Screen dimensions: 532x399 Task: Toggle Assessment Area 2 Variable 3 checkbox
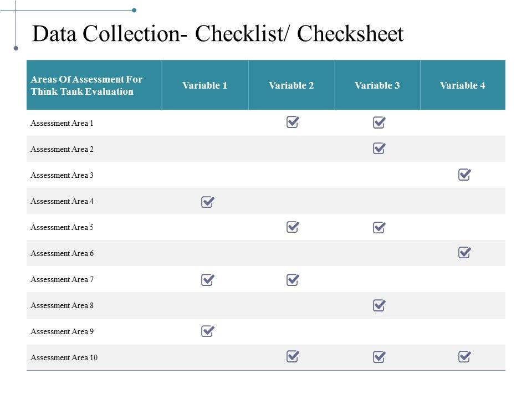click(379, 149)
